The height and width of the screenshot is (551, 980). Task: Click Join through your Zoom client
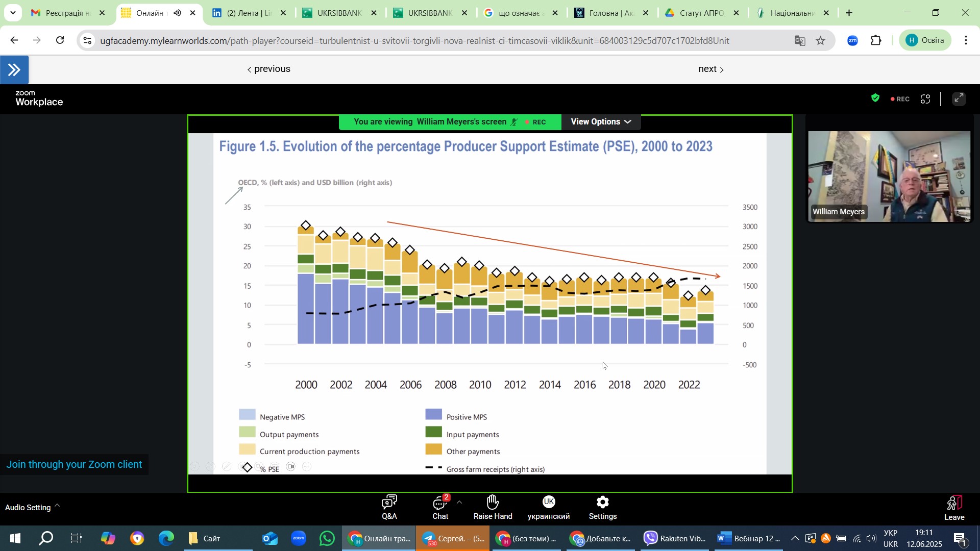pyautogui.click(x=75, y=465)
